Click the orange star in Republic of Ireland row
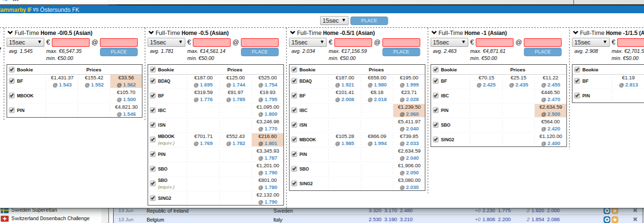Image resolution: width=644 pixels, height=223 pixels. coord(615,211)
